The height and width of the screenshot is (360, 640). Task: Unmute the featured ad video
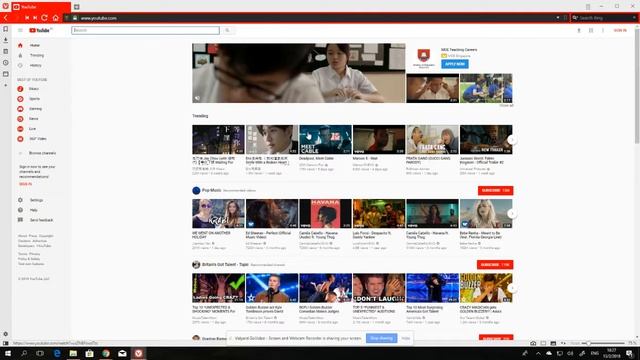click(x=197, y=98)
